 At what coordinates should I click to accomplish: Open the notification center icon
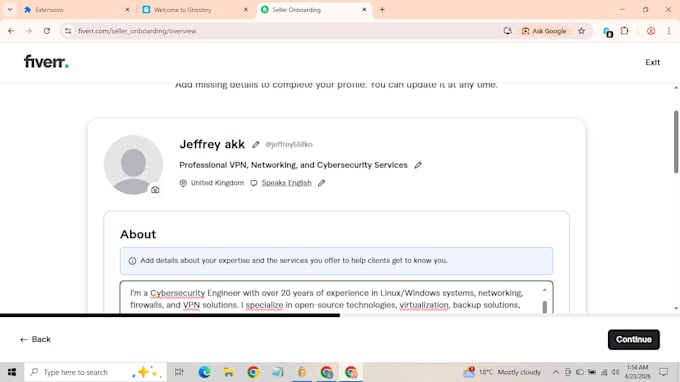click(x=664, y=372)
